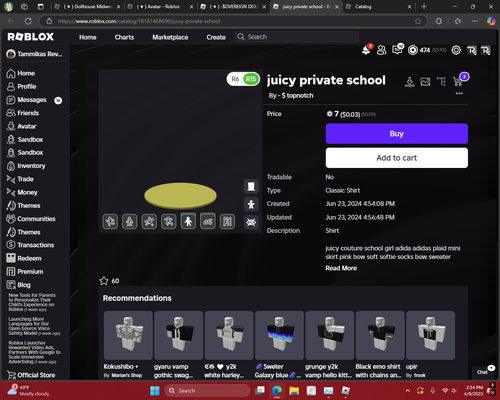Open the three-dots more options menu
500x400 pixels.
pos(459,94)
